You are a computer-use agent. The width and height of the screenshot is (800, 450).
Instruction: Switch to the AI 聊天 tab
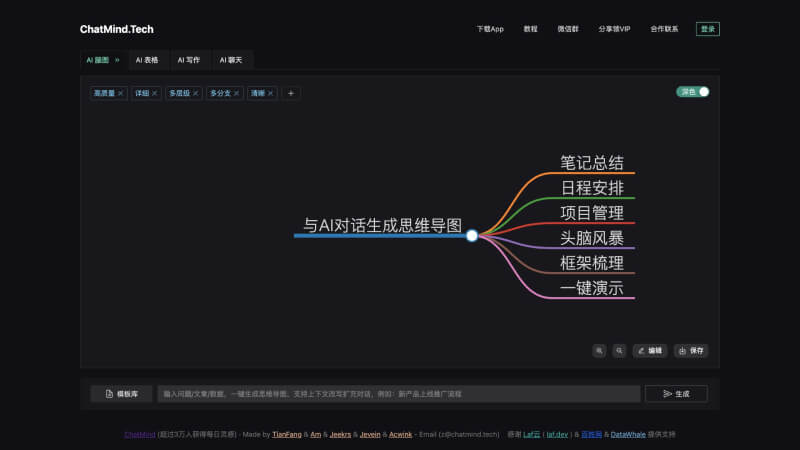tap(231, 60)
